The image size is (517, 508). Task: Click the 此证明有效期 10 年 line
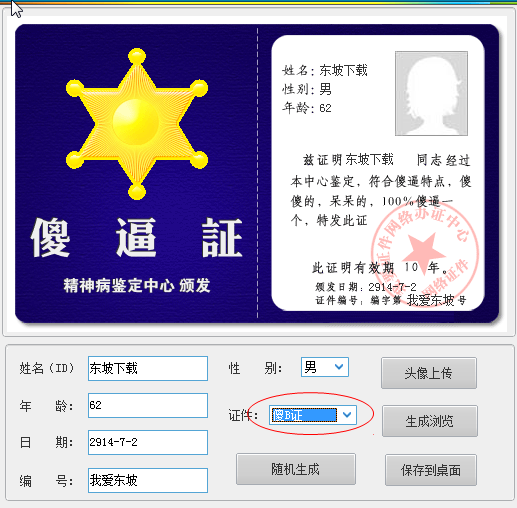pos(380,267)
